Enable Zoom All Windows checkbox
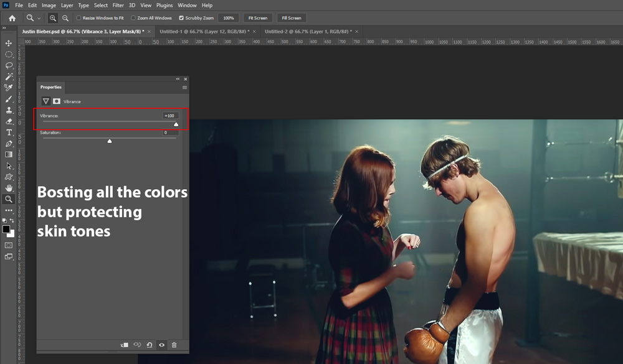 tap(133, 18)
